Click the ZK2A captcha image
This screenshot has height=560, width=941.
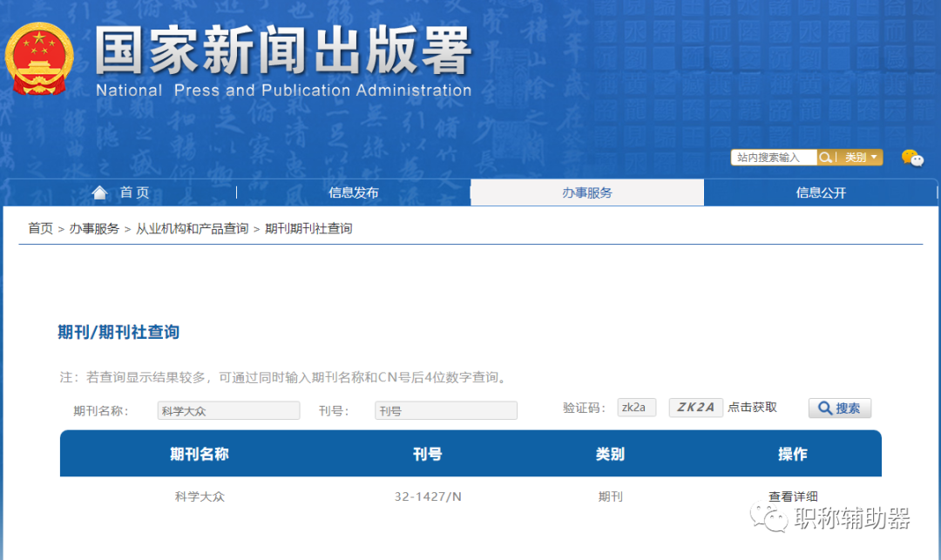[x=695, y=407]
